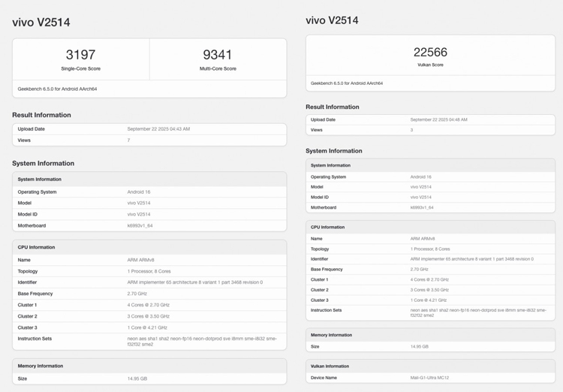563x392 pixels.
Task: Click Operating System label on CPU score page
Action: coord(37,192)
